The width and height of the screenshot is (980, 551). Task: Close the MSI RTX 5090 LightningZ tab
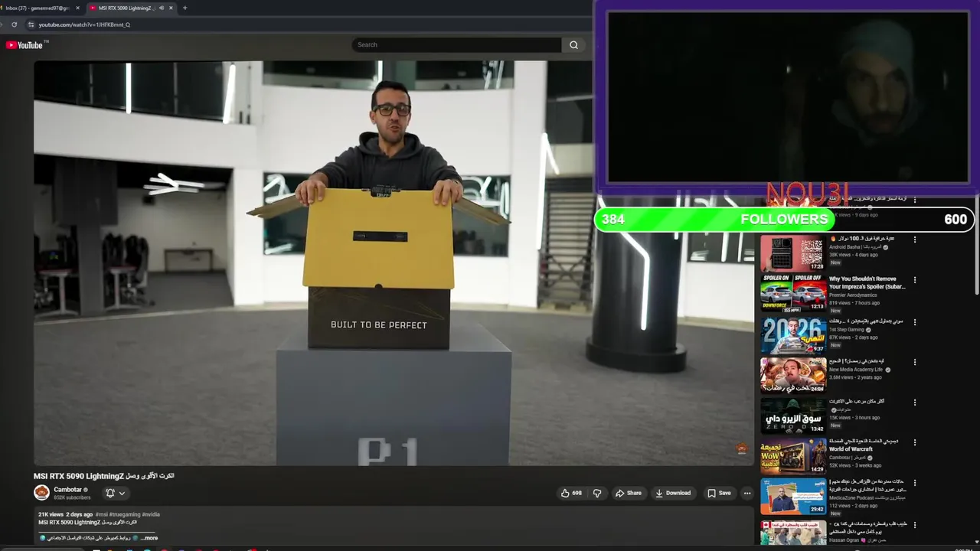(171, 8)
